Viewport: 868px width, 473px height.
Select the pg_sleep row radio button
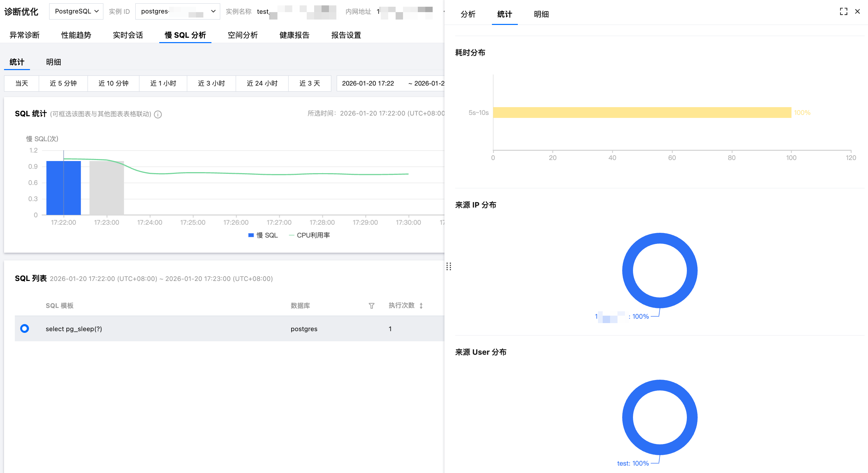[x=25, y=328]
